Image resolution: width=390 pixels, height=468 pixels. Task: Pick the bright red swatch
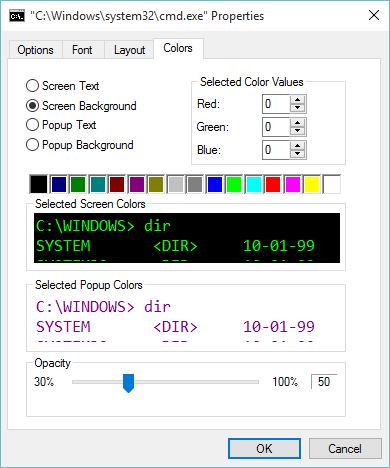coord(273,184)
